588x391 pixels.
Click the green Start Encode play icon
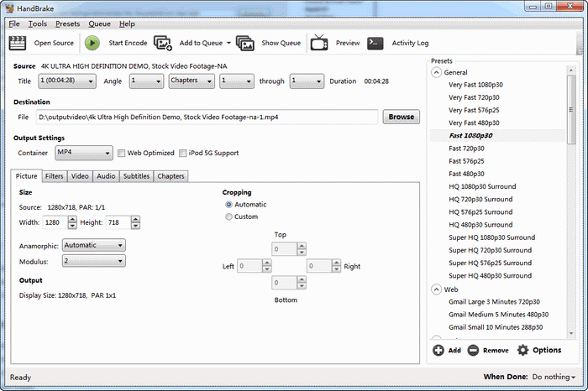point(92,43)
